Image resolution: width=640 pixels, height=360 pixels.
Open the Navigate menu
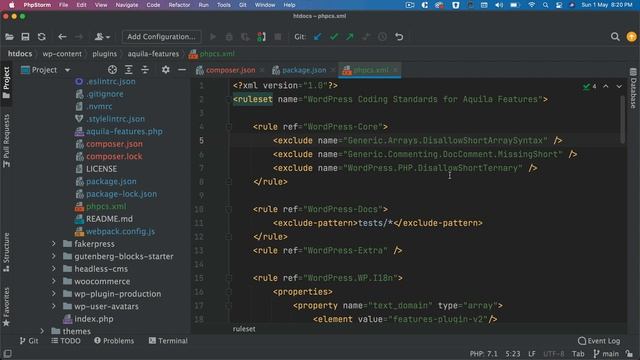click(x=127, y=5)
